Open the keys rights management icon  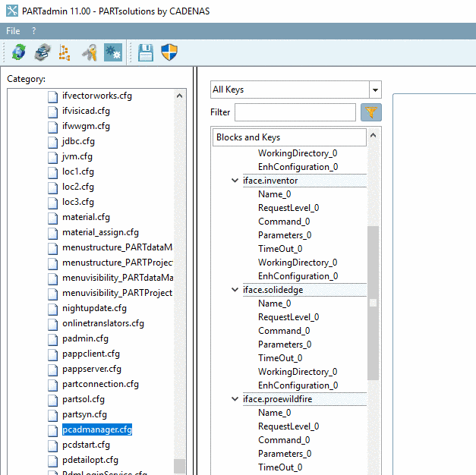(90, 52)
